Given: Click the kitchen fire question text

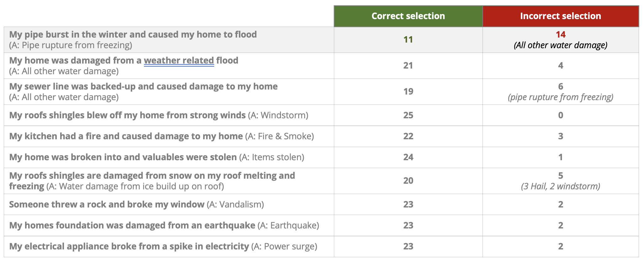Looking at the screenshot, I should pos(126,136).
